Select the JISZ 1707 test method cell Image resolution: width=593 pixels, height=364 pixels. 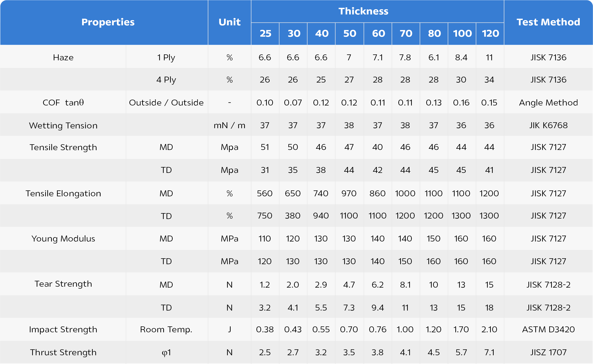(548, 352)
